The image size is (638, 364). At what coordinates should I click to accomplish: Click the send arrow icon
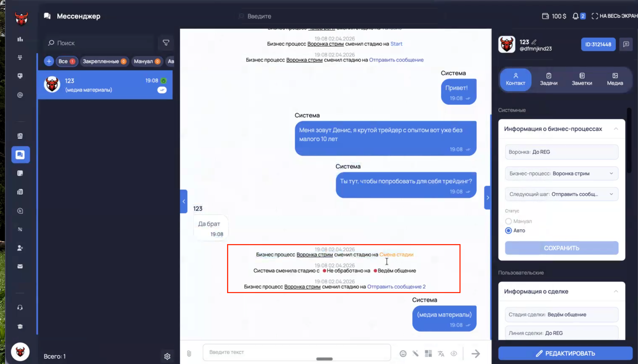tap(475, 353)
